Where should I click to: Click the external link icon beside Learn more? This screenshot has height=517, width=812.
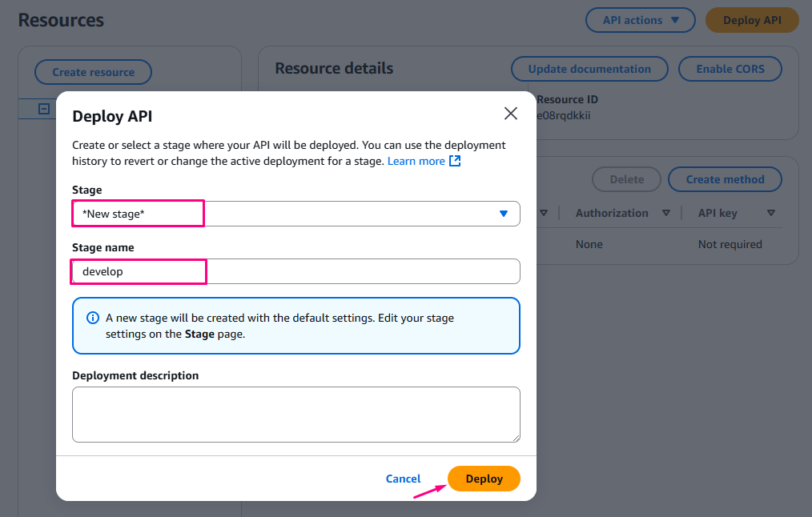click(x=455, y=161)
